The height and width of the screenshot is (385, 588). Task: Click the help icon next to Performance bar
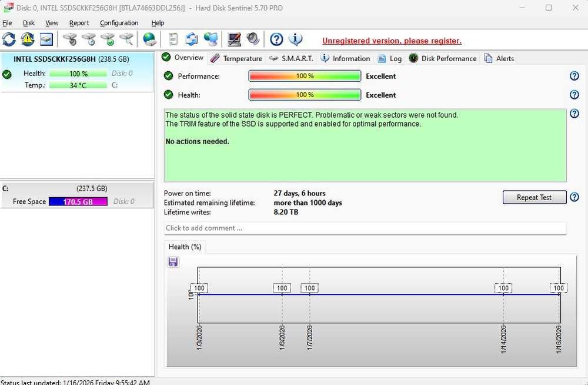(574, 76)
